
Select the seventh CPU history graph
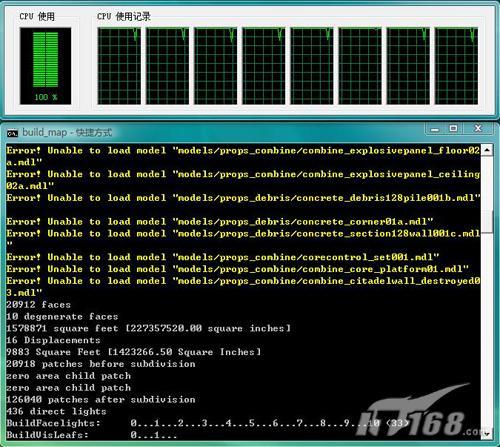408,66
